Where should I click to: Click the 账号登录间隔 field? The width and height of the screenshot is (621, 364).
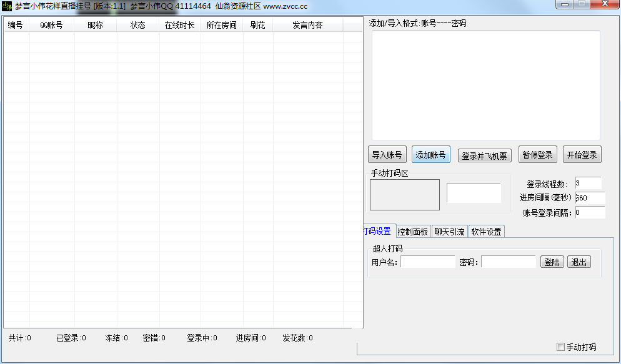(590, 213)
